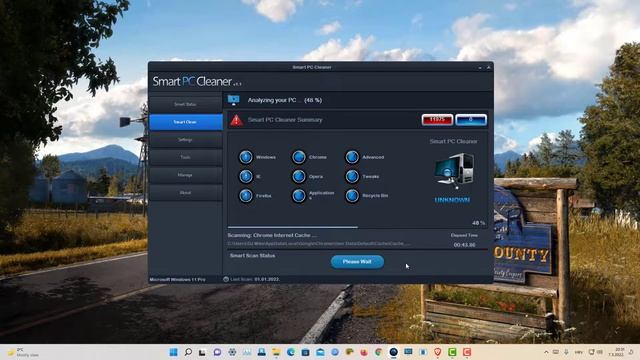Click the red warning triangle icon
640x360 pixels.
pyautogui.click(x=236, y=120)
